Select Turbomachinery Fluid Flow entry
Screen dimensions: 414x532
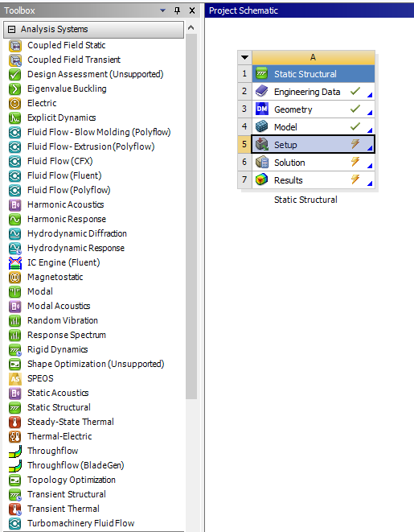tap(81, 523)
